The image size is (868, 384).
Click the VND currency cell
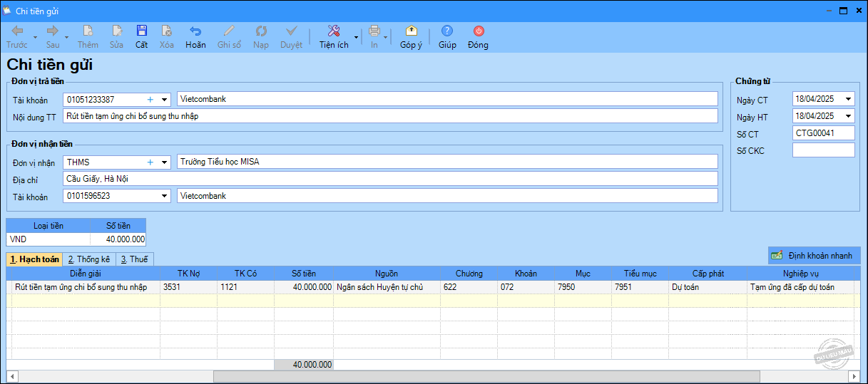click(x=48, y=239)
